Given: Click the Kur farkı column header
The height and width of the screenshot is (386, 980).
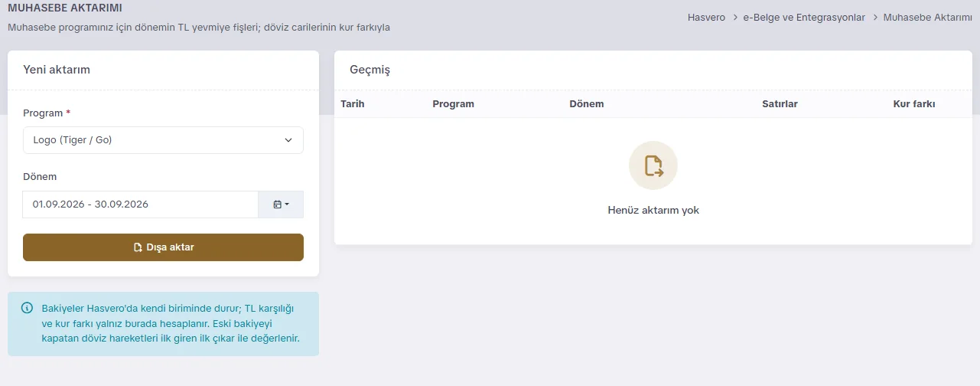Looking at the screenshot, I should point(914,103).
